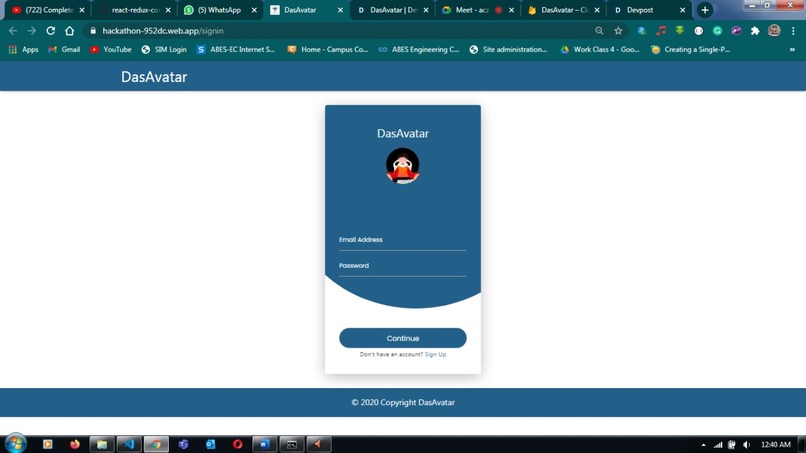Viewport: 806px width, 453px height.
Task: Reload the current page
Action: 50,31
